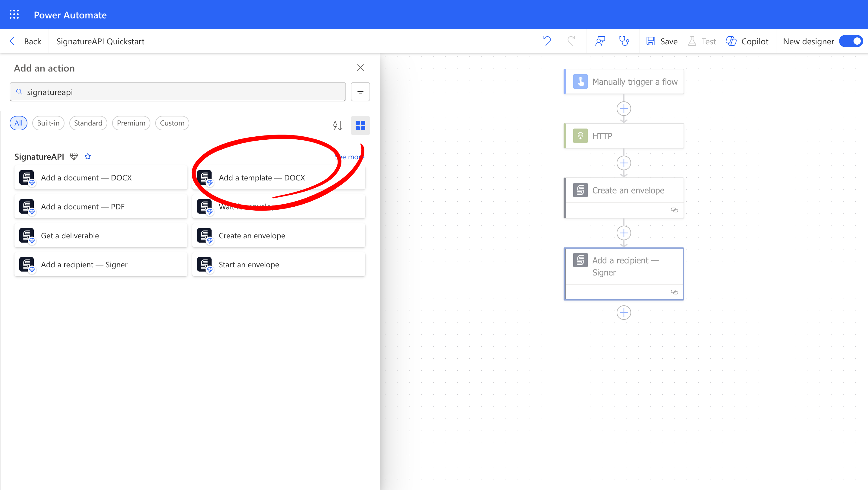The width and height of the screenshot is (868, 490).
Task: Open Copilot from the toolbar
Action: (747, 41)
